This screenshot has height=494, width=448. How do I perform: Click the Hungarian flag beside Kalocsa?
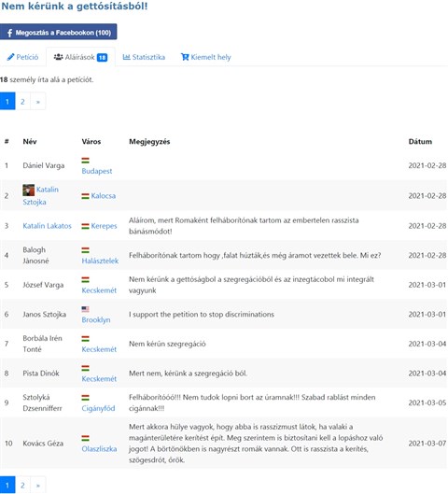click(x=85, y=196)
